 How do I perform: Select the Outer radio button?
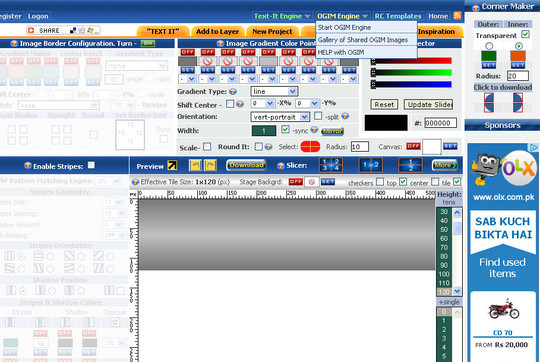tap(489, 46)
